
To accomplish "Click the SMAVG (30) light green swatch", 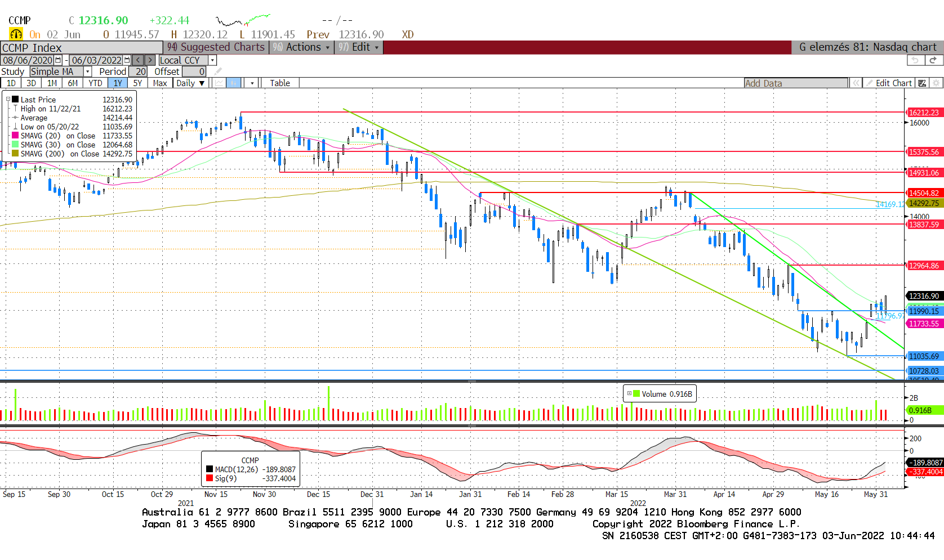I will click(x=15, y=145).
